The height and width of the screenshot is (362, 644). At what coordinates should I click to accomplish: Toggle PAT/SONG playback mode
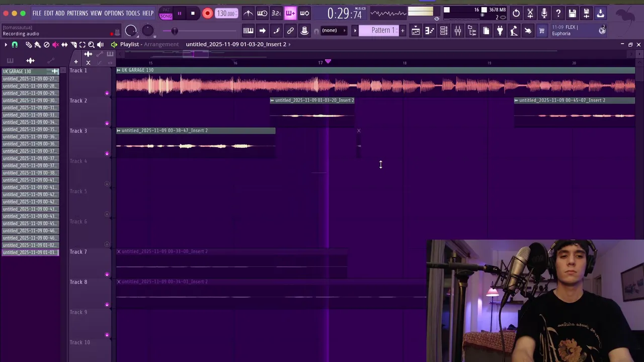tap(166, 14)
